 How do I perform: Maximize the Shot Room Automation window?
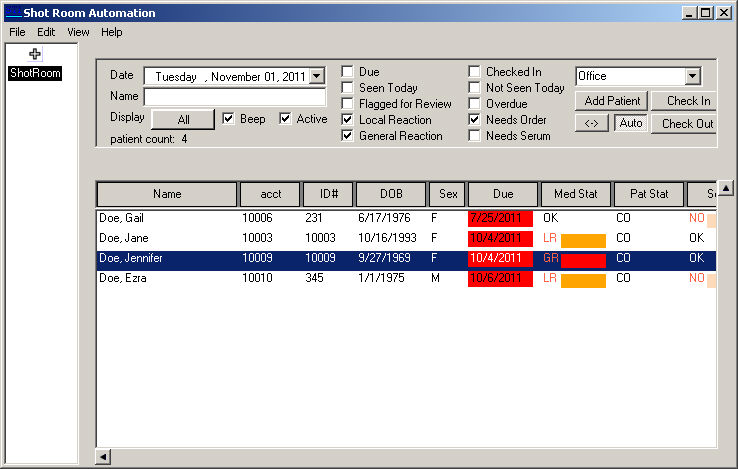point(706,13)
